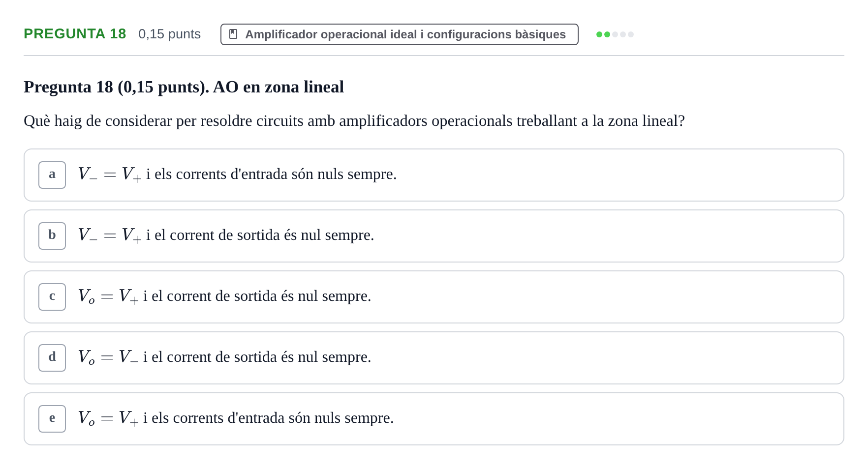Click answer text 'V− = V+ i els corrents d'entrada'
This screenshot has height=469, width=868.
click(x=237, y=175)
